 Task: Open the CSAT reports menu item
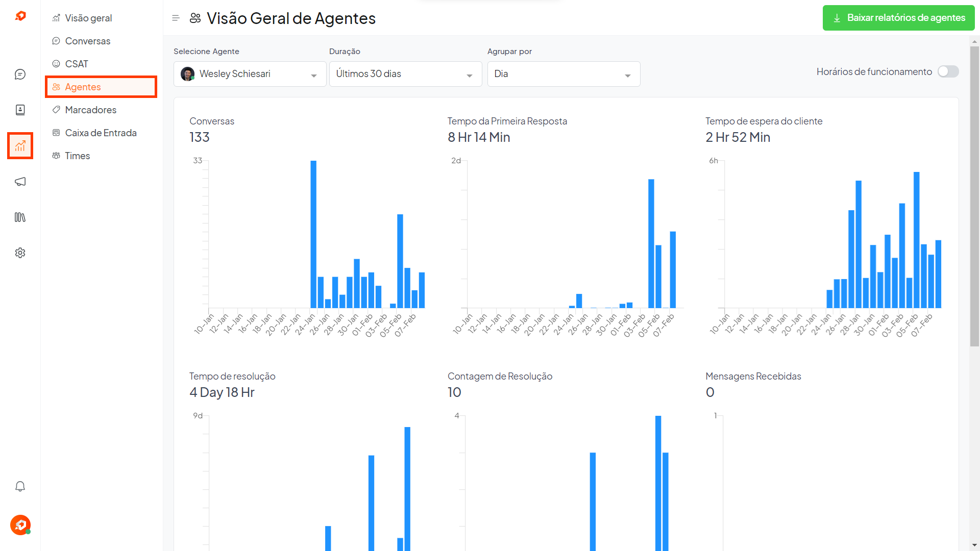[77, 64]
